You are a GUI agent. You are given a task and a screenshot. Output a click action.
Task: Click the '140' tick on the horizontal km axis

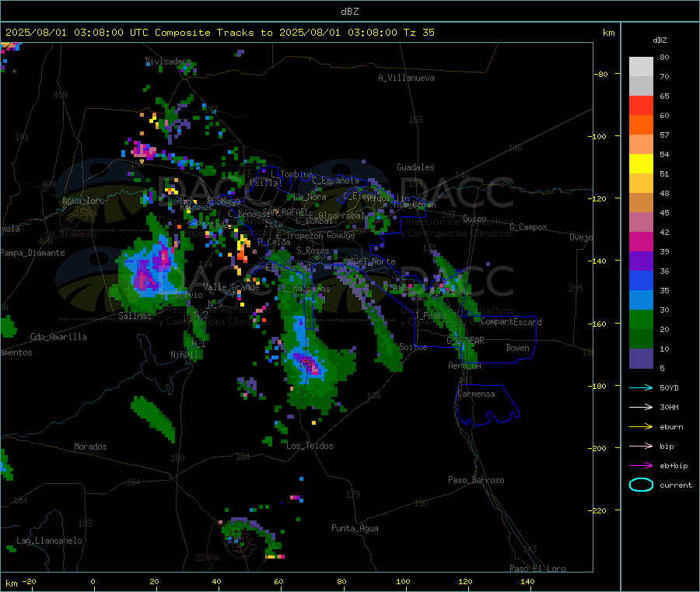click(527, 581)
